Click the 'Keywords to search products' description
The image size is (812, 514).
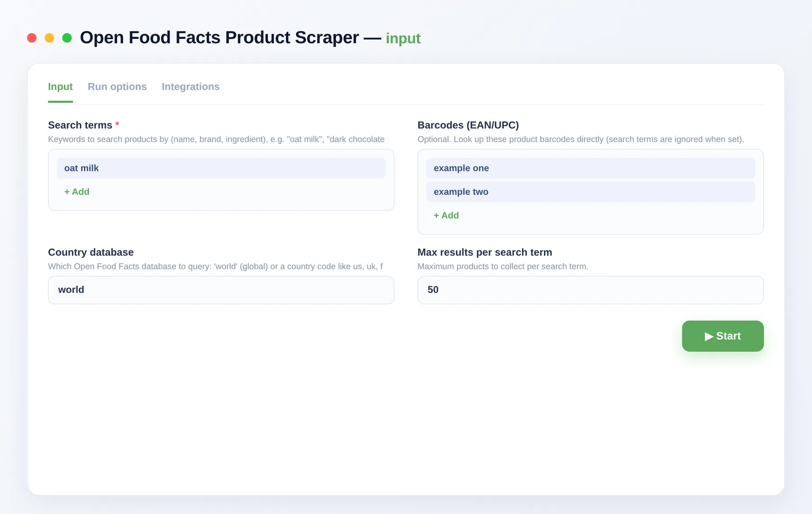(217, 139)
